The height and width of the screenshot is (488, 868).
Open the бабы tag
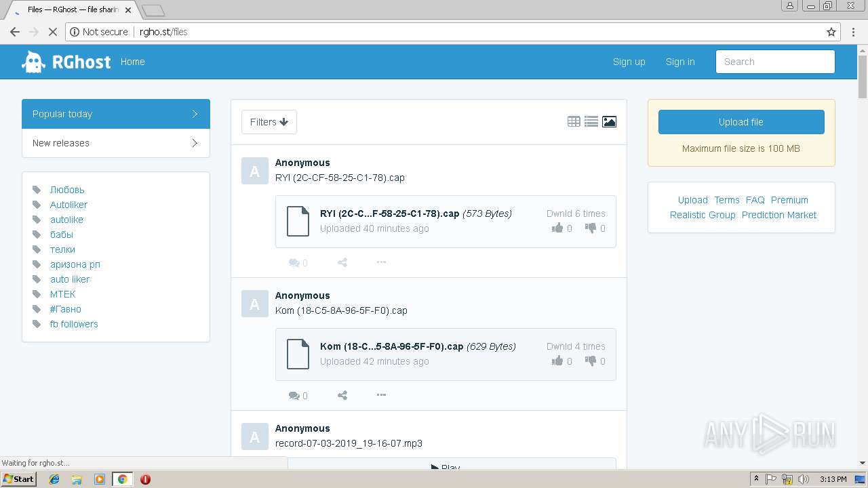click(62, 235)
